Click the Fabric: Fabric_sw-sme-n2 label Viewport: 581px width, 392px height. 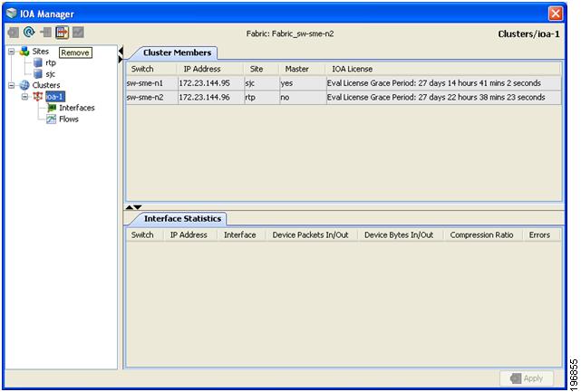pyautogui.click(x=290, y=33)
